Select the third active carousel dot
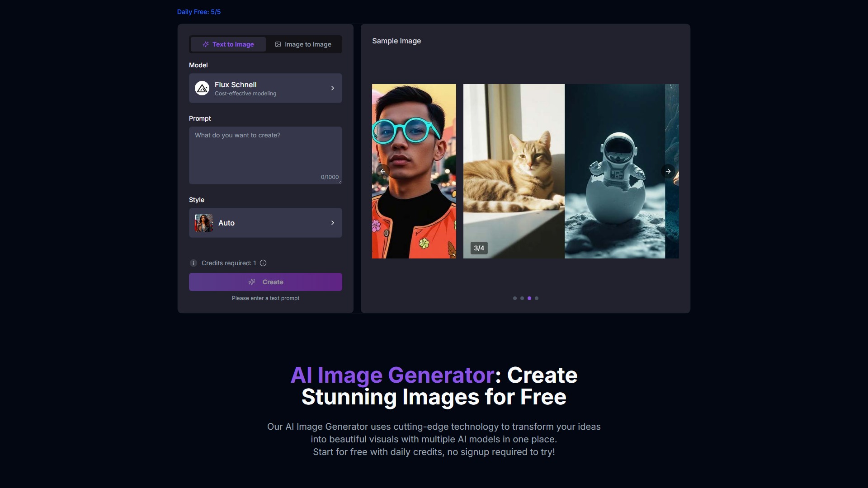Screen dimensions: 868x488 point(529,298)
